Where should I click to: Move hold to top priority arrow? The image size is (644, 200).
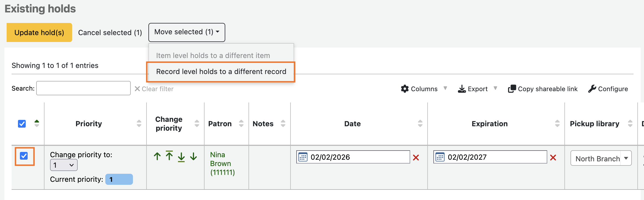pos(169,156)
